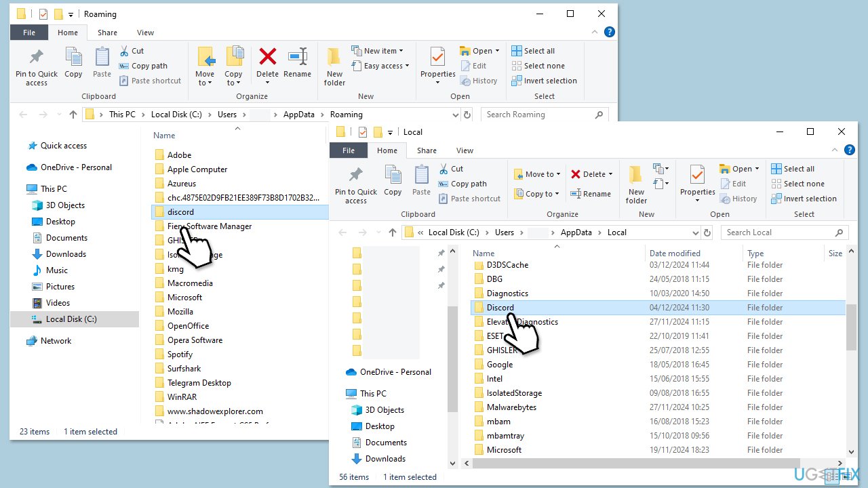Click Select none in Local window

pos(798,184)
